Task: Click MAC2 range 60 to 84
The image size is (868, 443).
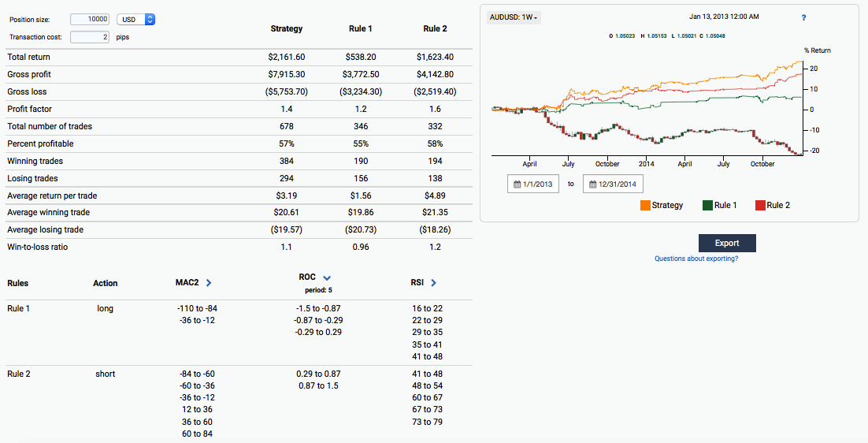Action: (x=198, y=434)
